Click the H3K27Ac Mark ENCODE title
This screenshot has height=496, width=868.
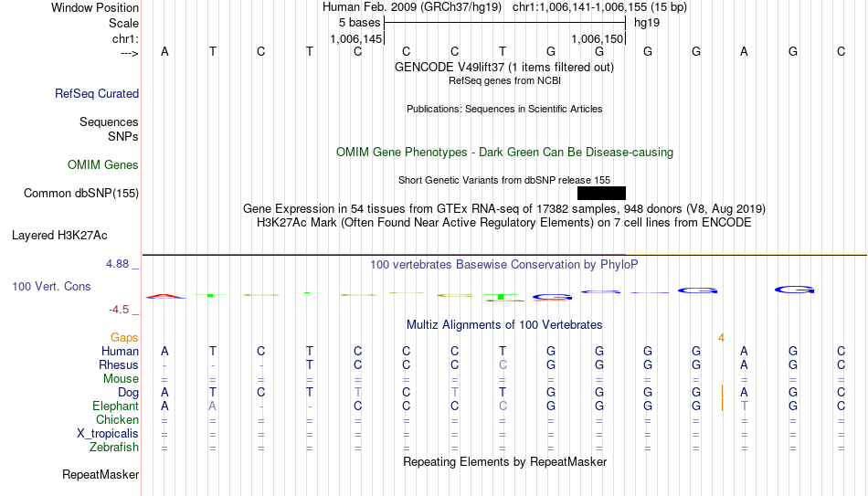(504, 223)
